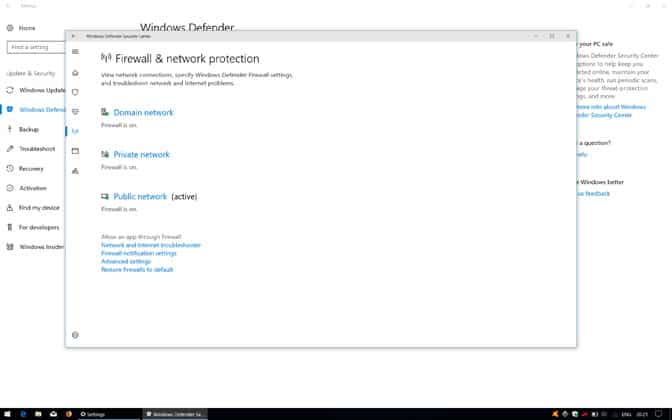Click taskbar clock
The image size is (672, 420).
[642, 414]
